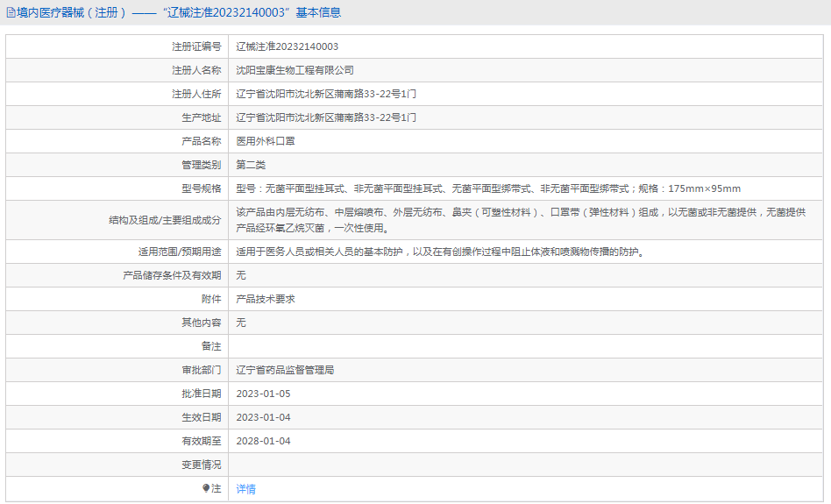Select 无 in the 其他内容 row
The image size is (831, 504).
pyautogui.click(x=240, y=323)
